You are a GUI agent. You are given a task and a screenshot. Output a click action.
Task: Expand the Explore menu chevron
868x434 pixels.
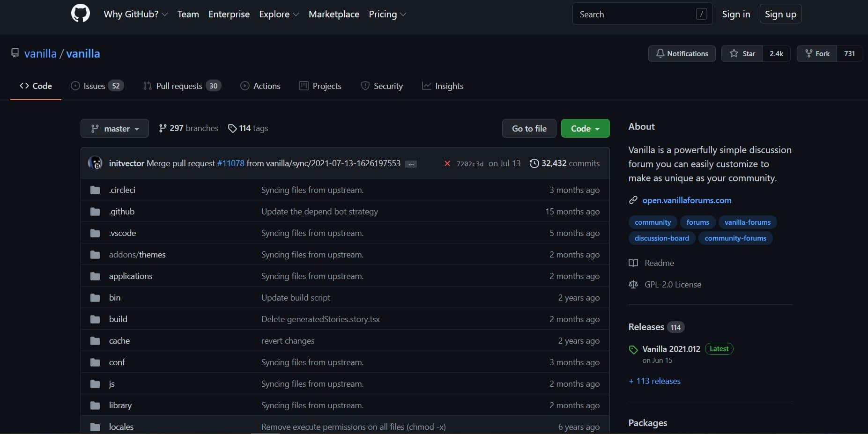pyautogui.click(x=296, y=14)
